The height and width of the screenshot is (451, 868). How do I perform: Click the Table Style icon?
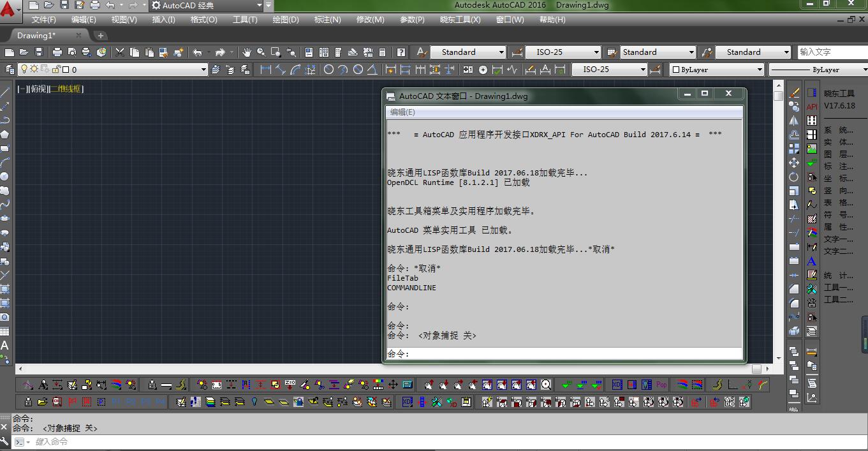pyautogui.click(x=612, y=52)
